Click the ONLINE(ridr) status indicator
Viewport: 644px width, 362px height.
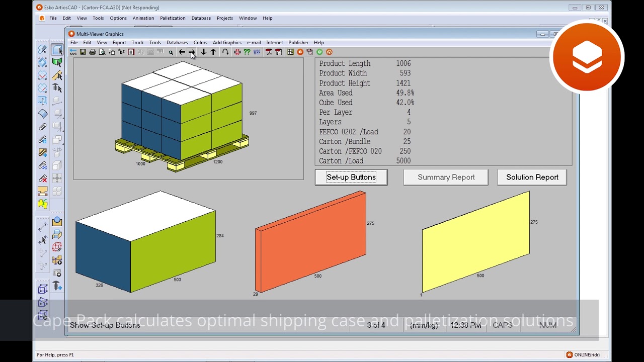(x=583, y=354)
